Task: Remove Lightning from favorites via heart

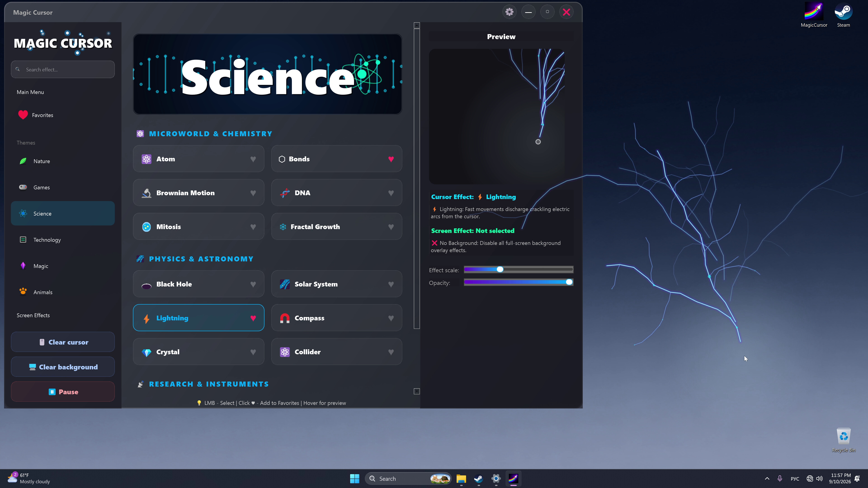Action: tap(253, 318)
